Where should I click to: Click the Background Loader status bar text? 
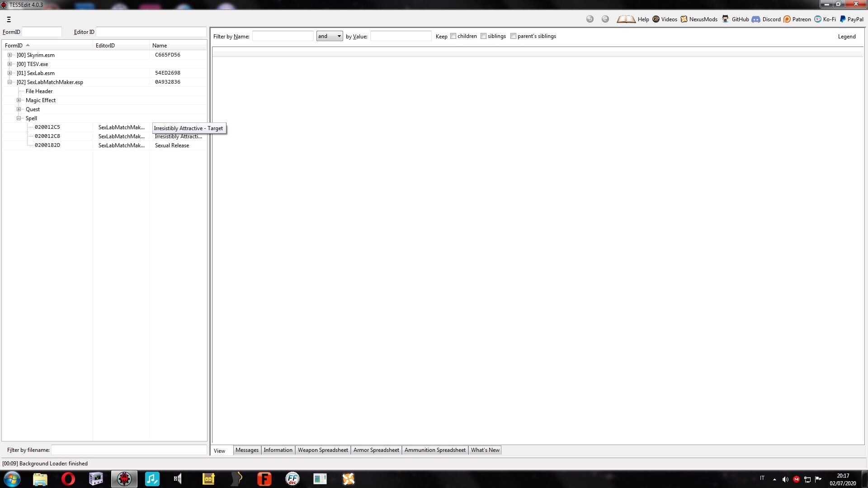[45, 464]
